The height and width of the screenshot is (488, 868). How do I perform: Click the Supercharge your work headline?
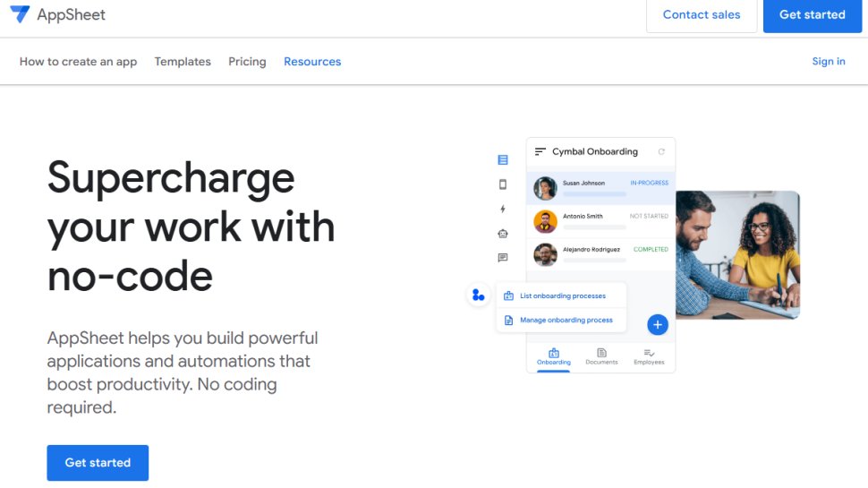click(x=191, y=226)
